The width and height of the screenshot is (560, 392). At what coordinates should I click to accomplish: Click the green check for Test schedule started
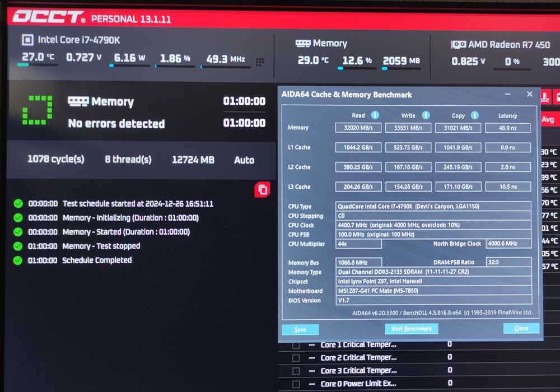18,203
